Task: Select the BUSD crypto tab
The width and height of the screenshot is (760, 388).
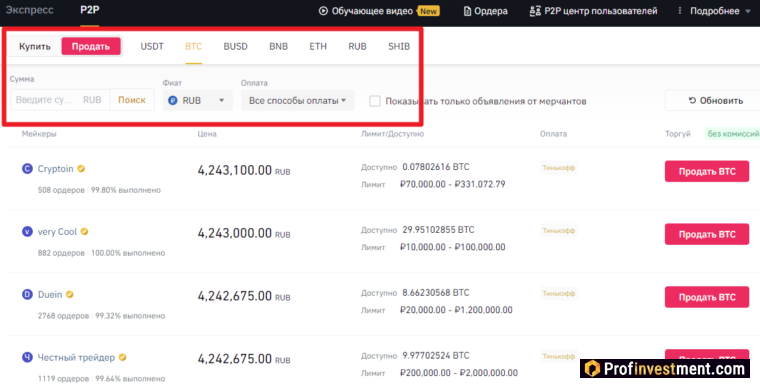Action: coord(236,47)
